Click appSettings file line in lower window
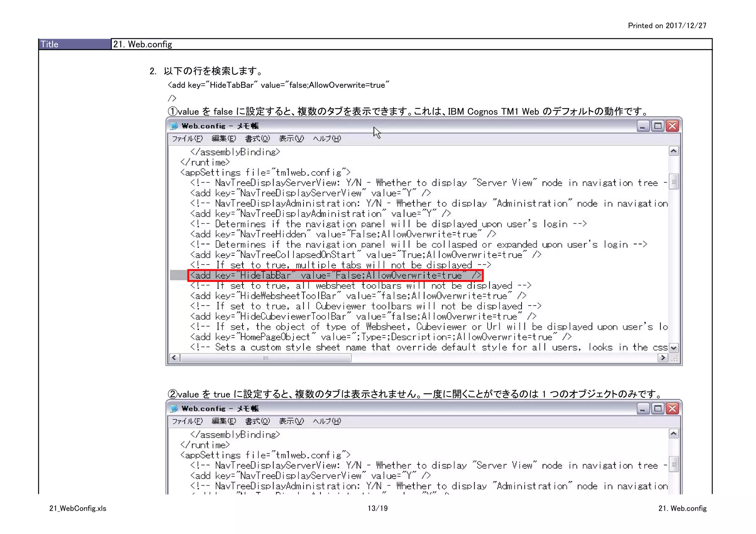Viewport: 756px width, 534px height. [265, 455]
